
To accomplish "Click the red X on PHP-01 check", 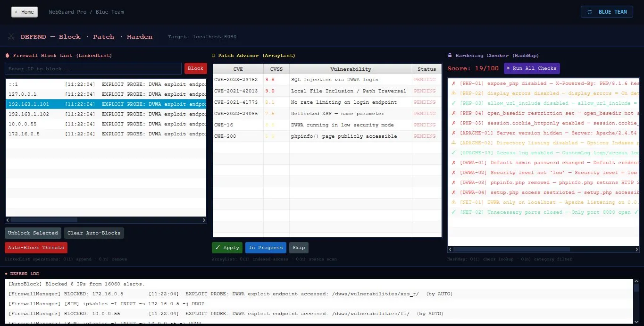I will coord(453,84).
